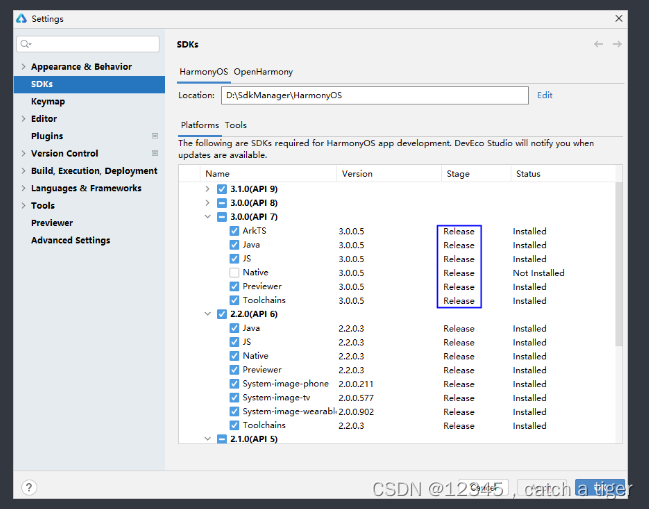Click the 'Not Installed' status text
Screen dimensions: 649x509
(538, 273)
